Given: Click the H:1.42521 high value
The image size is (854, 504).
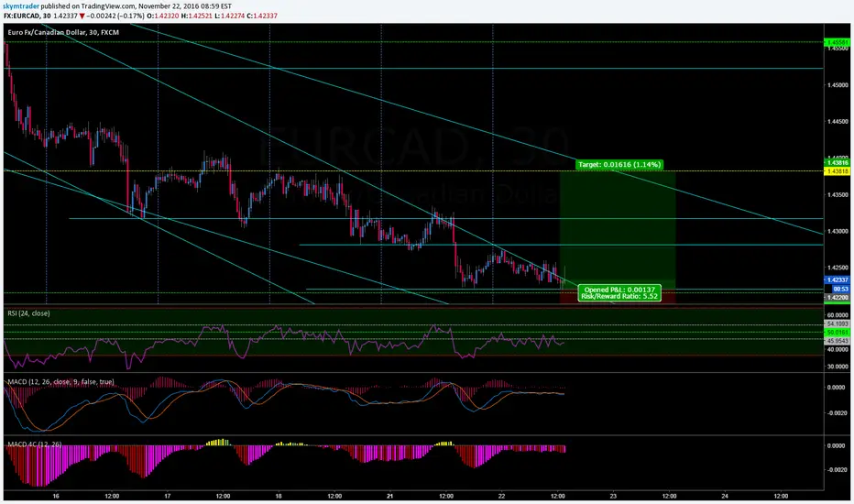Looking at the screenshot, I should click(197, 16).
